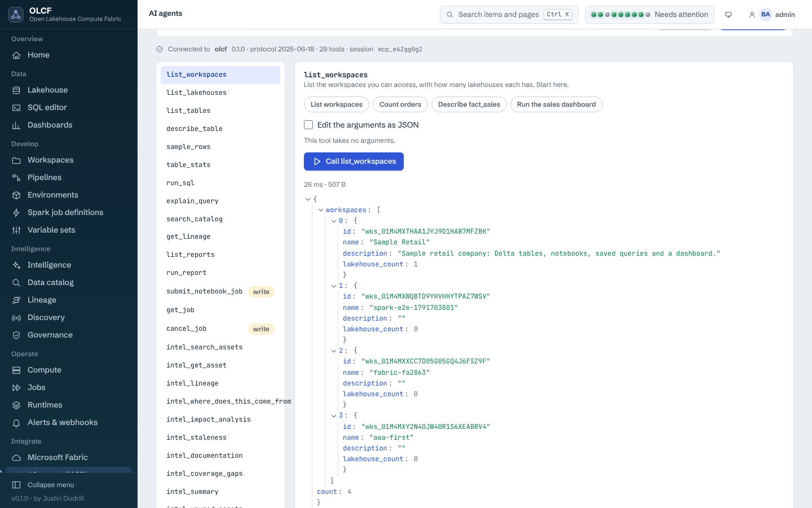Select the list_lakehouses tool
Image resolution: width=812 pixels, height=508 pixels.
coord(220,93)
